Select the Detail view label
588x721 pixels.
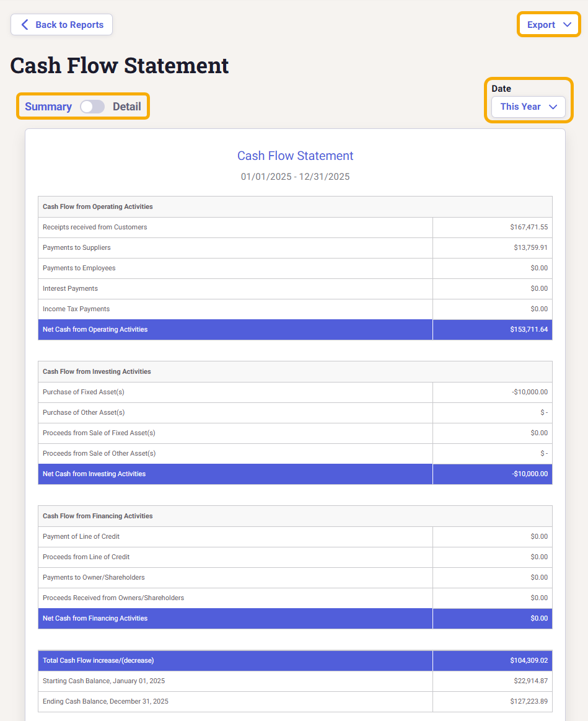[x=127, y=107]
